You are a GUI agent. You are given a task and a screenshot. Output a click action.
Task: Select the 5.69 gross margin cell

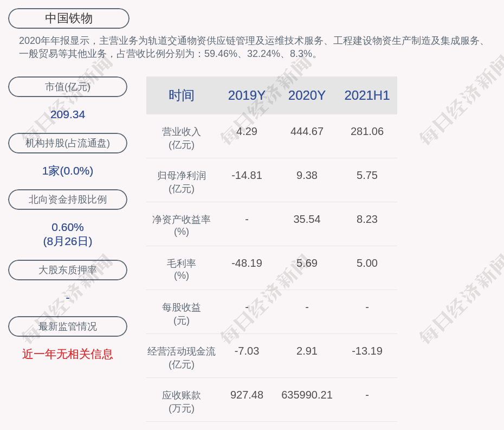[x=307, y=264]
